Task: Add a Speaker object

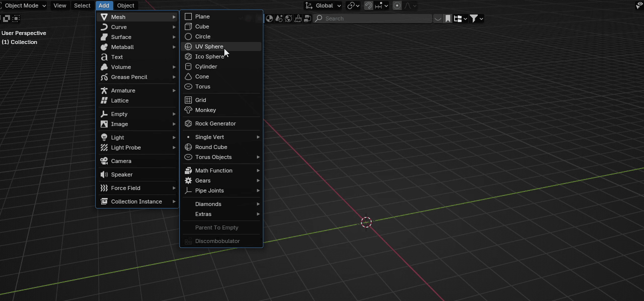Action: coord(122,174)
